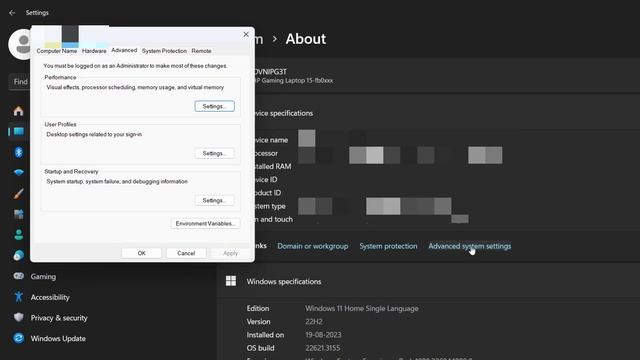Open Time & language globe icon
The width and height of the screenshot is (640, 360).
[18, 256]
